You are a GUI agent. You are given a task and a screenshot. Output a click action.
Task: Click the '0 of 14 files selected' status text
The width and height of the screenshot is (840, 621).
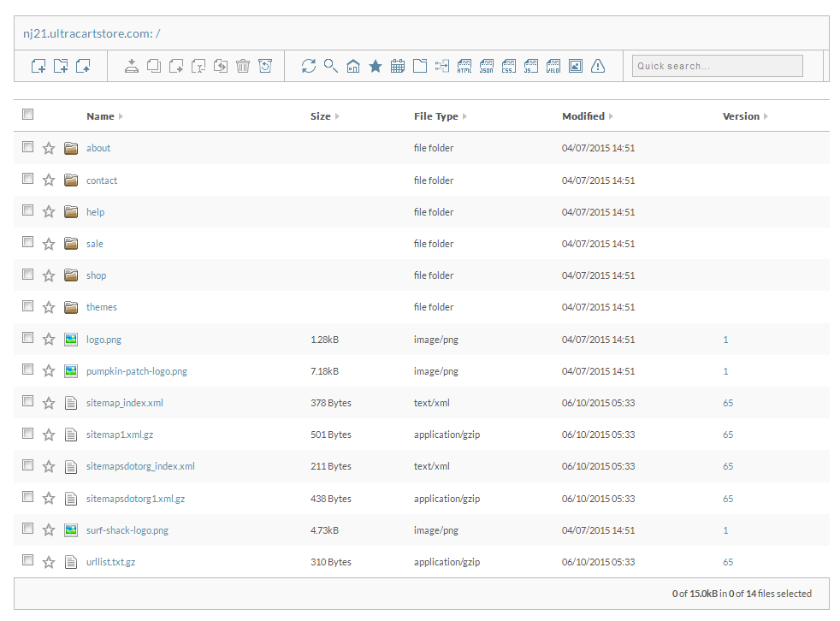770,594
